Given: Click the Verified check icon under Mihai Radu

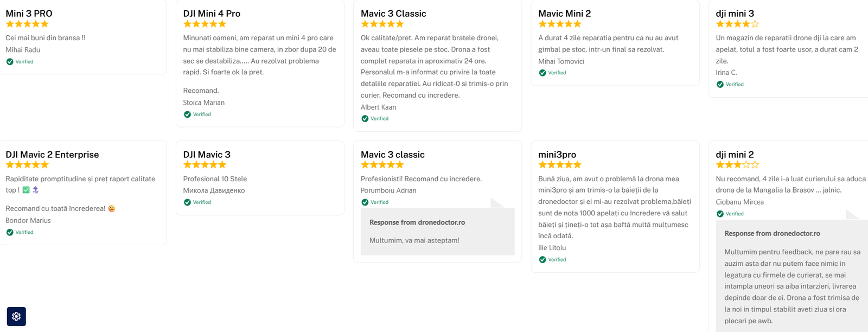Looking at the screenshot, I should pyautogui.click(x=10, y=62).
